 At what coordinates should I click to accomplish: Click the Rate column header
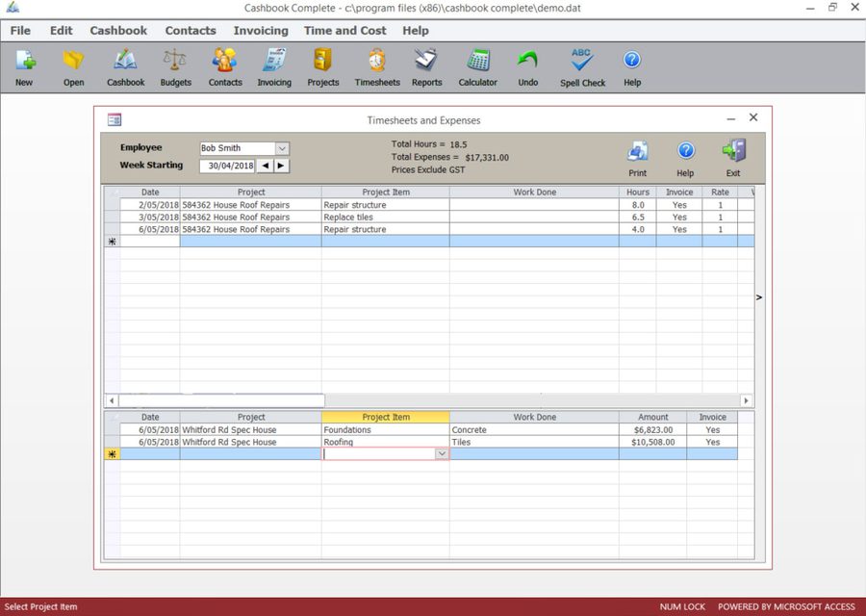tap(720, 192)
